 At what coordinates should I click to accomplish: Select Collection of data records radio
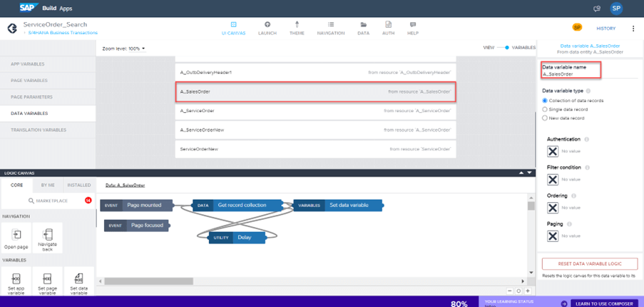(x=545, y=101)
